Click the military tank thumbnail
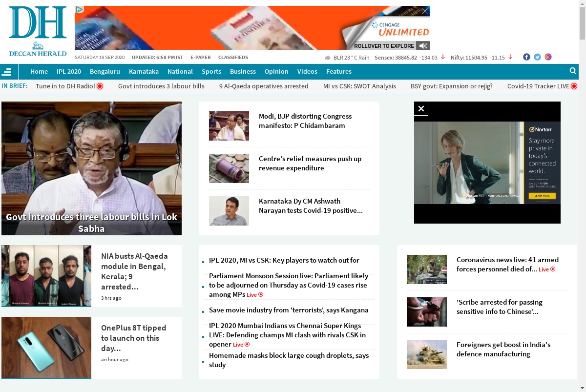 tap(427, 354)
